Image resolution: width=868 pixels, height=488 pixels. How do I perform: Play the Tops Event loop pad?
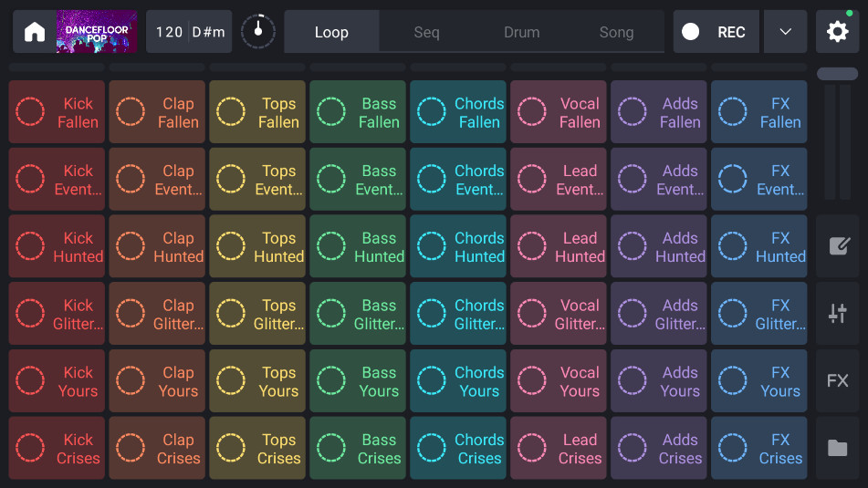(x=257, y=180)
